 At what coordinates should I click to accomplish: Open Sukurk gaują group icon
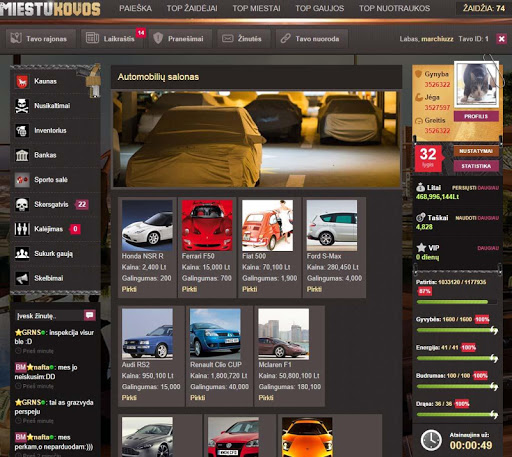coord(22,254)
